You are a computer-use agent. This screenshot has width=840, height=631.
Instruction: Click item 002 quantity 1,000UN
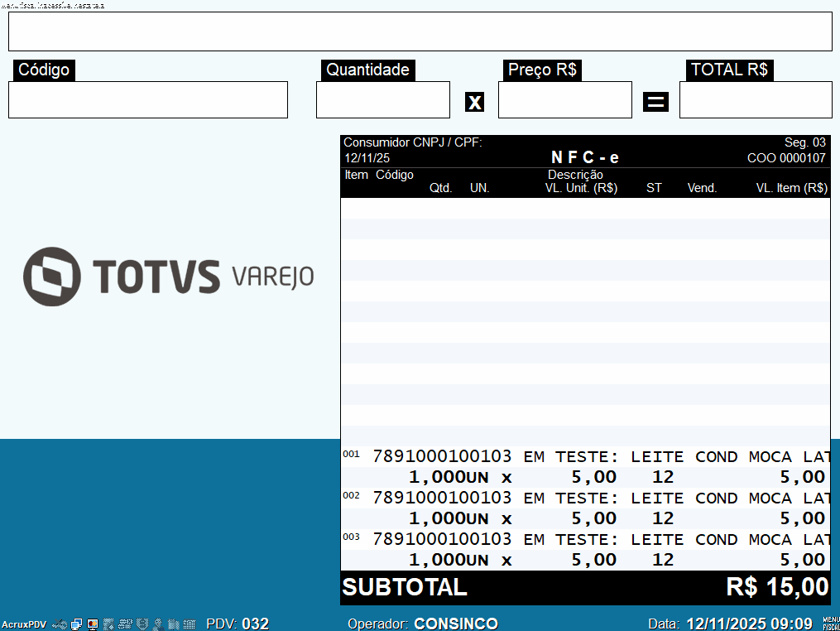[x=449, y=518]
